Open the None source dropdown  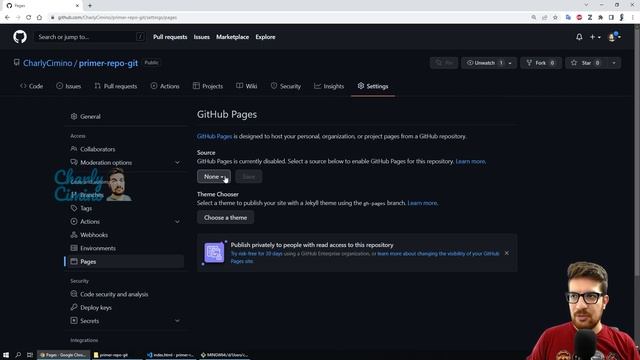[x=214, y=176]
